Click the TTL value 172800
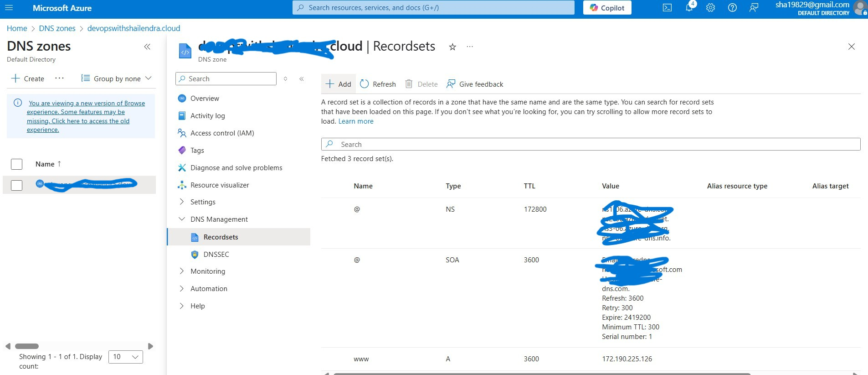868x375 pixels. [535, 209]
